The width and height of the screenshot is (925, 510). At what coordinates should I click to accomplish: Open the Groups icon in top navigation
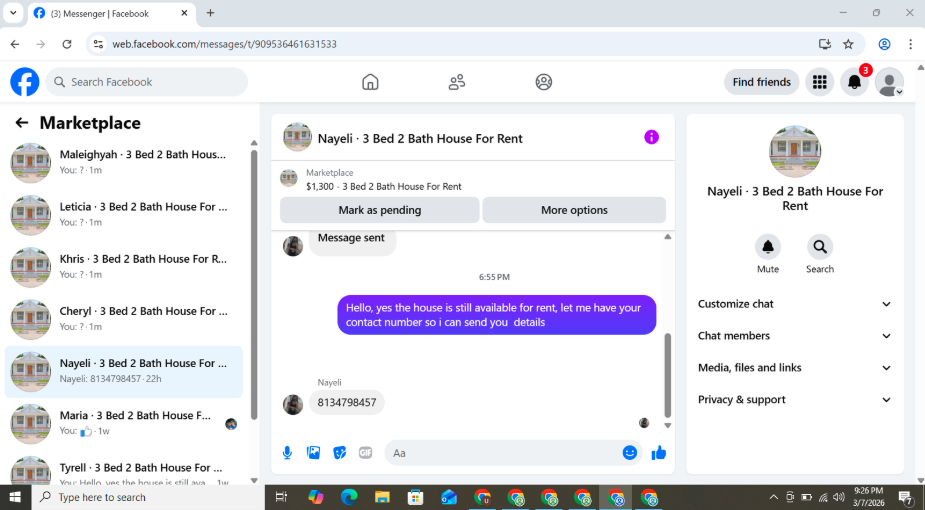(543, 82)
